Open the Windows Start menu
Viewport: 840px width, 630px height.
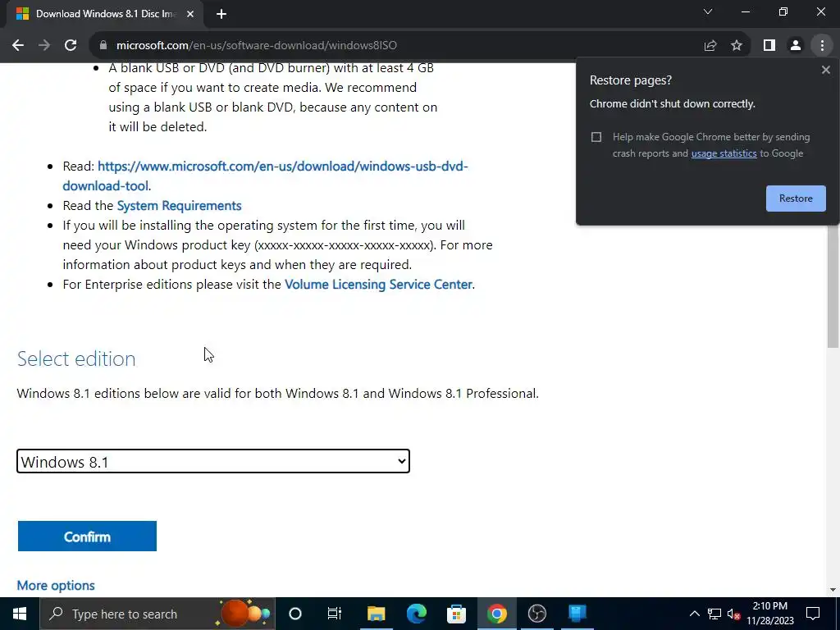click(x=20, y=614)
